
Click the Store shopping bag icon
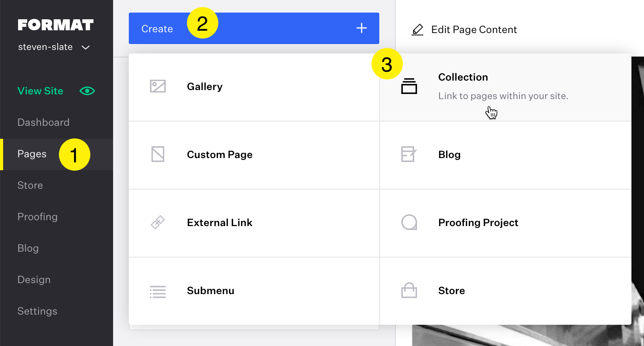tap(409, 291)
